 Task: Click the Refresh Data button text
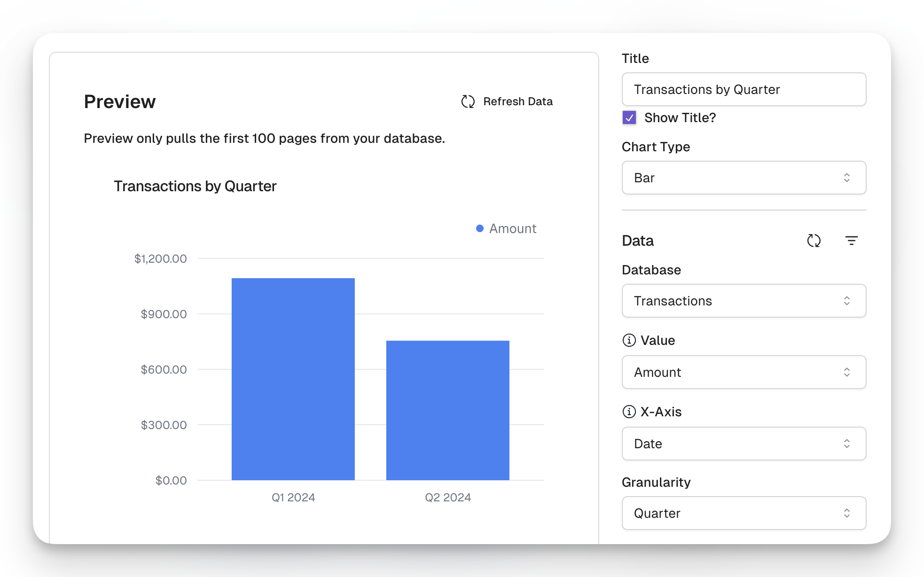pos(517,101)
